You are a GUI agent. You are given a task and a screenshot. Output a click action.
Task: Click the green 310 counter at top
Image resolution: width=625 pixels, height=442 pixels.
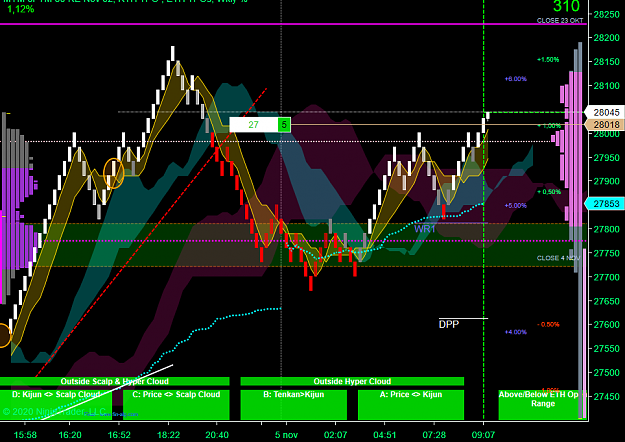coord(566,6)
